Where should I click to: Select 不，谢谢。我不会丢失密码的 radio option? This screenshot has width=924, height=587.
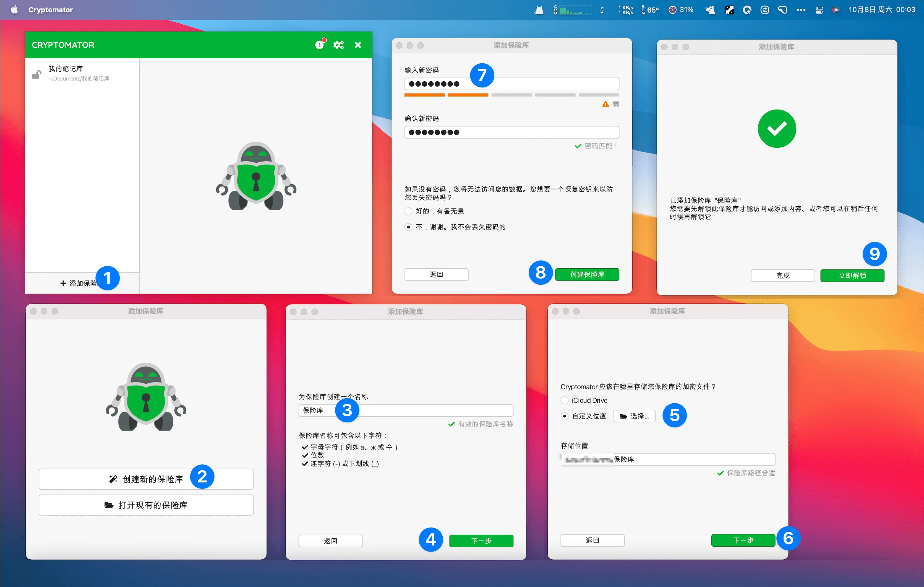pos(409,227)
